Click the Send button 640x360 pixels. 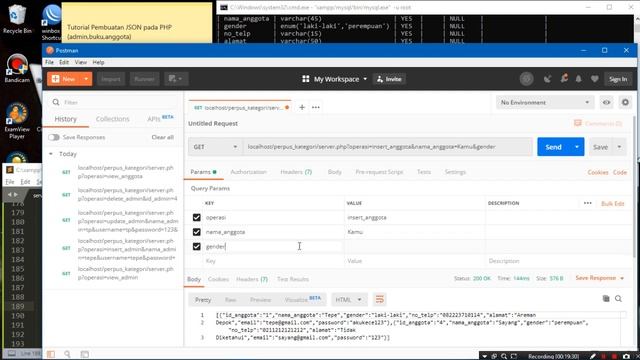coord(553,147)
